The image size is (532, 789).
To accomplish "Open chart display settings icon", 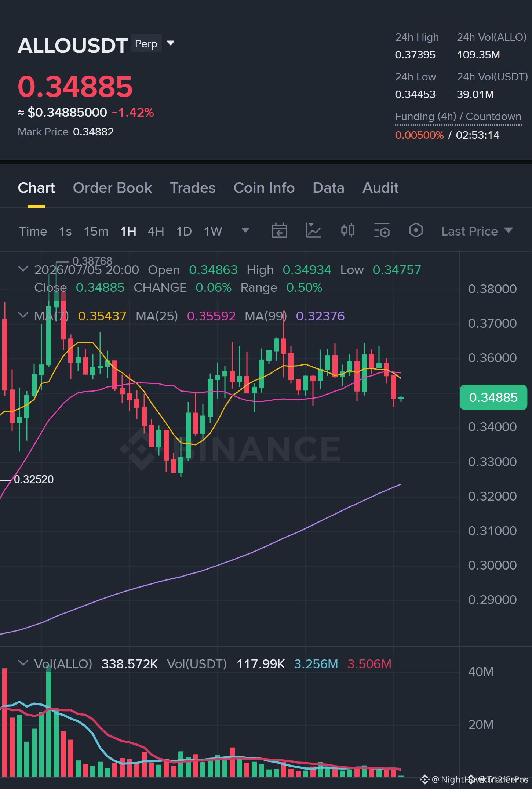I will [382, 231].
